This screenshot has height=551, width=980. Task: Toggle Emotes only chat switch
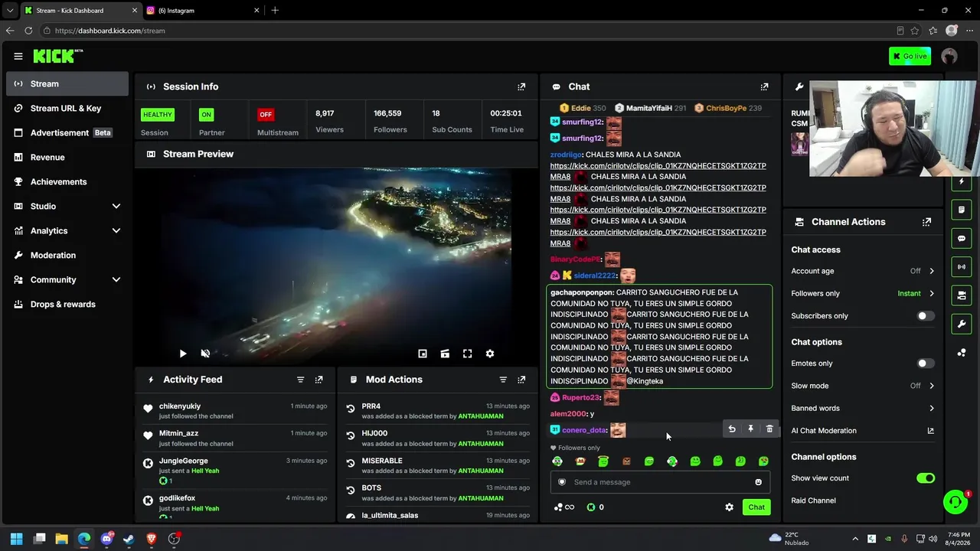(x=926, y=364)
